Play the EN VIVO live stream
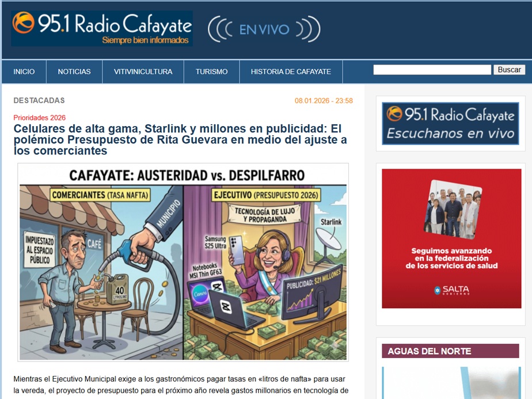The width and height of the screenshot is (532, 399). point(264,29)
